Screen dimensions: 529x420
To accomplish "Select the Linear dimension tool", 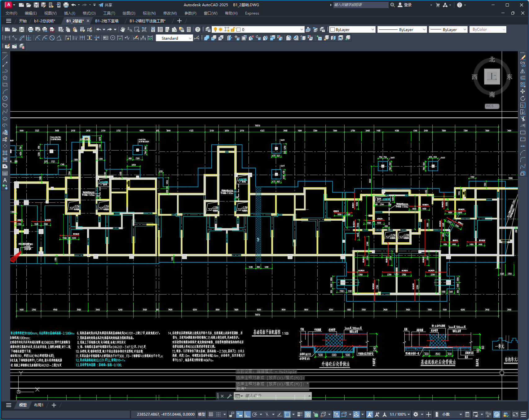I will point(7,38).
